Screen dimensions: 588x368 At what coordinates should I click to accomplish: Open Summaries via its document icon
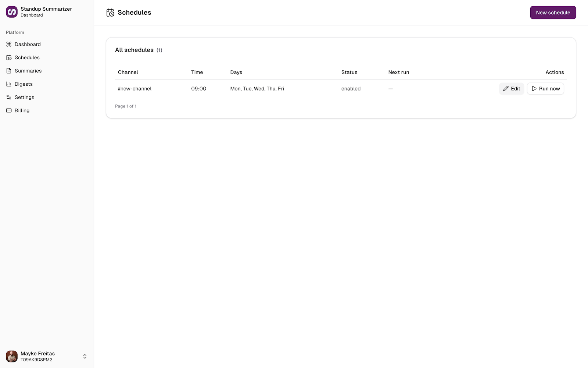[9, 71]
